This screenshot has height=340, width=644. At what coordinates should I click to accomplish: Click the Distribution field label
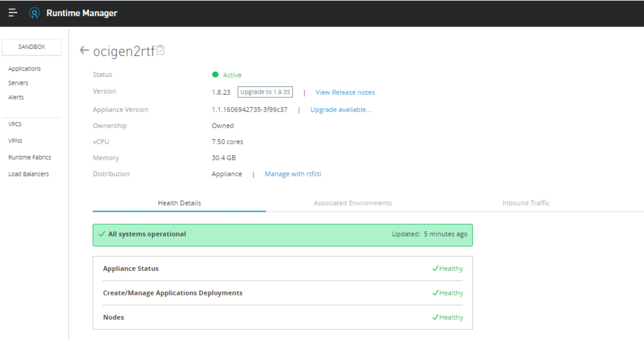click(x=111, y=174)
